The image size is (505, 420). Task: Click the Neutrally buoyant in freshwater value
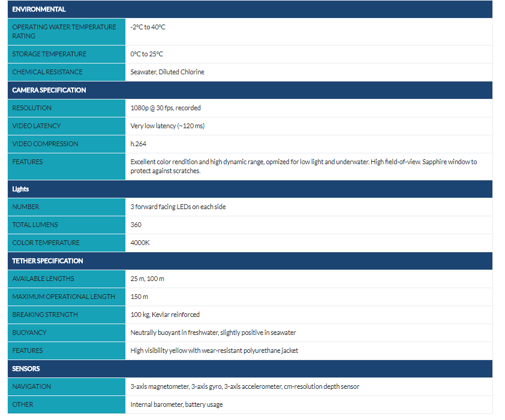pyautogui.click(x=213, y=333)
